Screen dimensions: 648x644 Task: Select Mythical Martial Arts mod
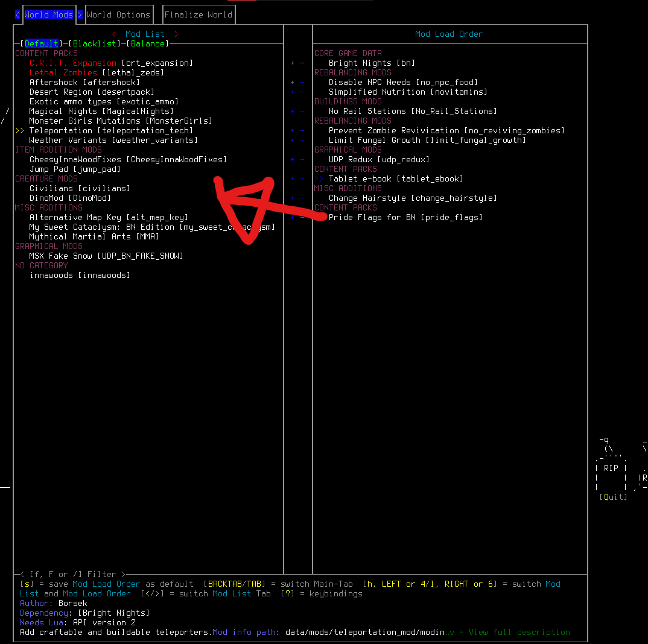pyautogui.click(x=94, y=237)
